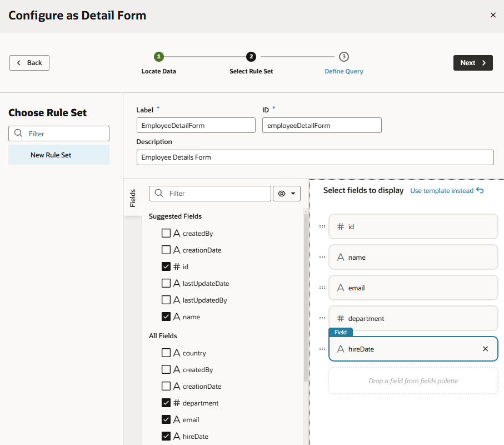Jump to the Locate Data step

point(159,57)
